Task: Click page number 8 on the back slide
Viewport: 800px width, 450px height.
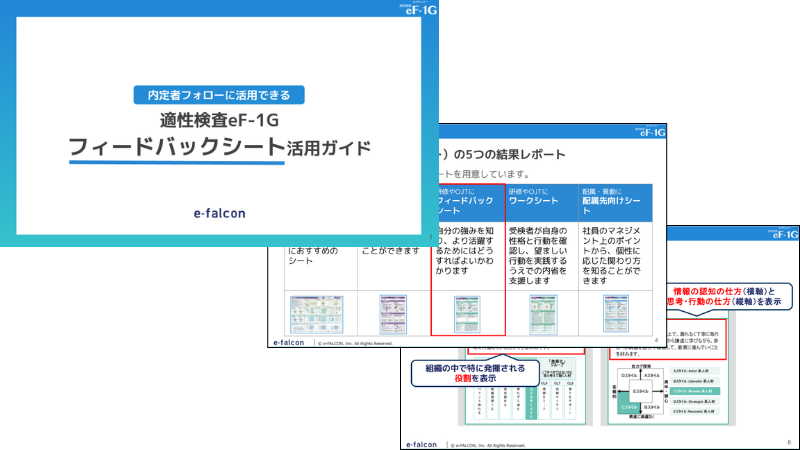Action: click(789, 442)
